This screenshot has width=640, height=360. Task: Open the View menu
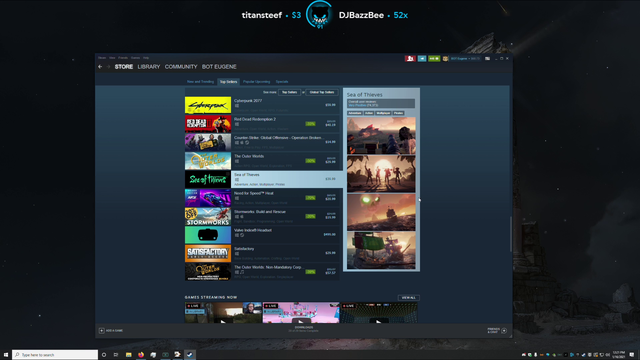[112, 58]
